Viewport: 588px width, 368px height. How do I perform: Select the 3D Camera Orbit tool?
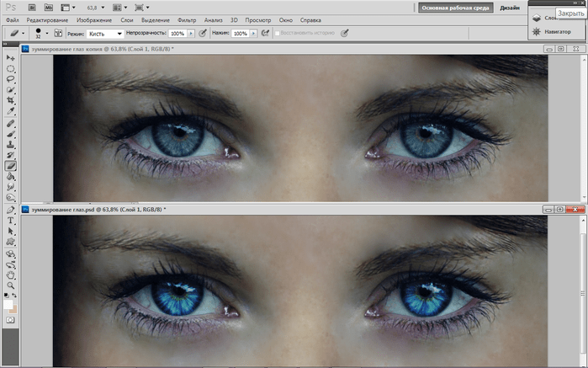pos(10,264)
